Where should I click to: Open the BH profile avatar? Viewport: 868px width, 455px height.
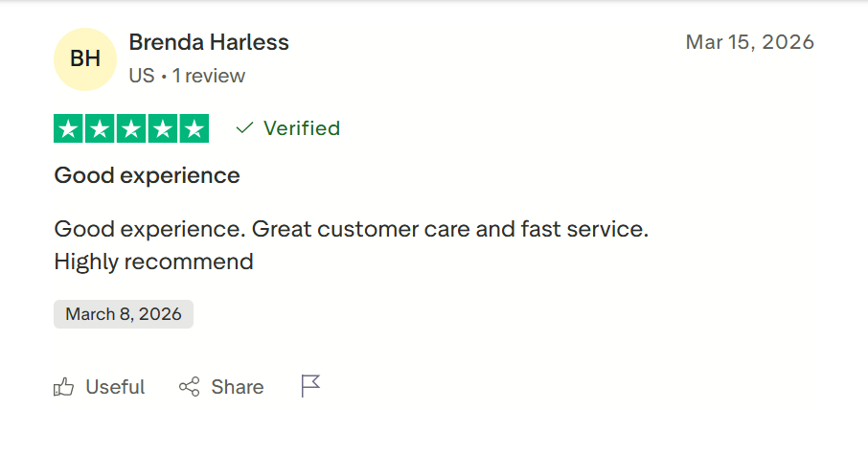click(x=85, y=59)
